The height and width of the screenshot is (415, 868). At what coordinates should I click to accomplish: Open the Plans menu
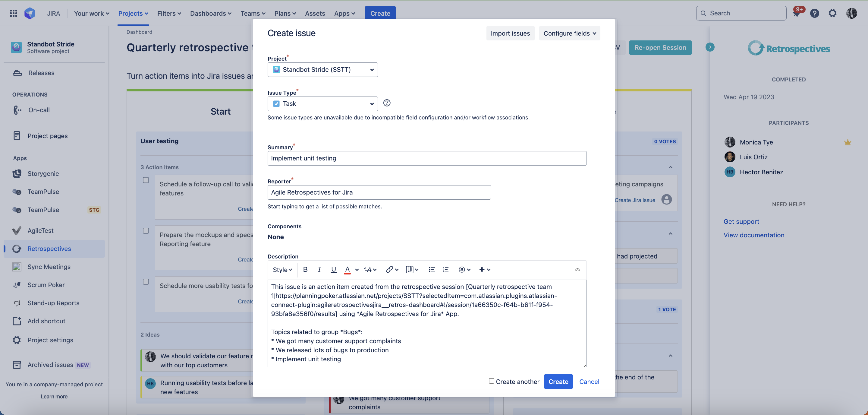coord(285,13)
